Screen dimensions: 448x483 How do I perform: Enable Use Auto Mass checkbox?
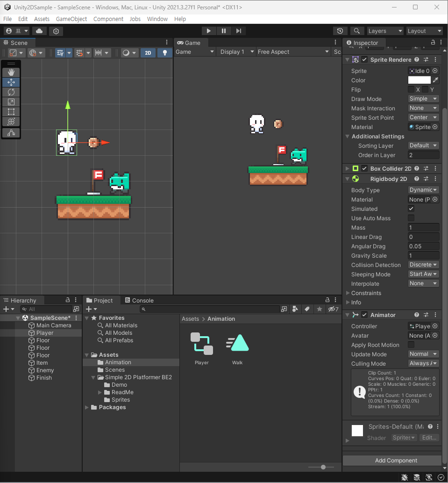[x=411, y=218]
